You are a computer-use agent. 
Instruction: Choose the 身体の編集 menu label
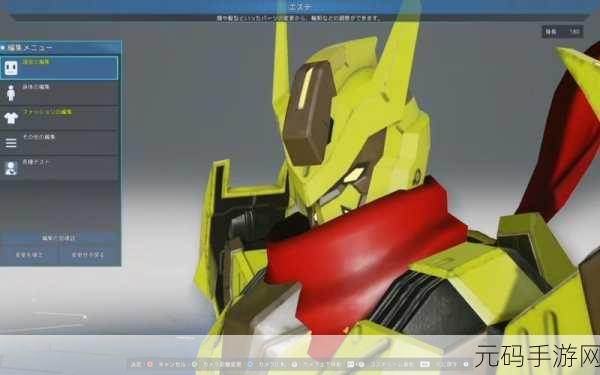(36, 87)
